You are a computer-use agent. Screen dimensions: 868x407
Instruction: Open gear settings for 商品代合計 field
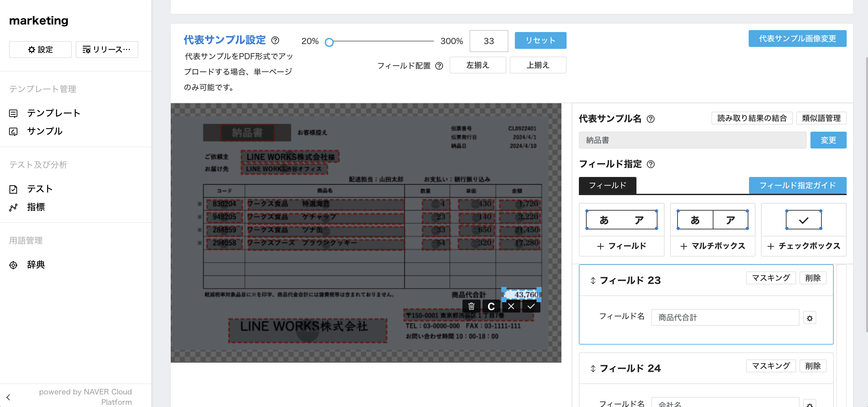pyautogui.click(x=809, y=318)
